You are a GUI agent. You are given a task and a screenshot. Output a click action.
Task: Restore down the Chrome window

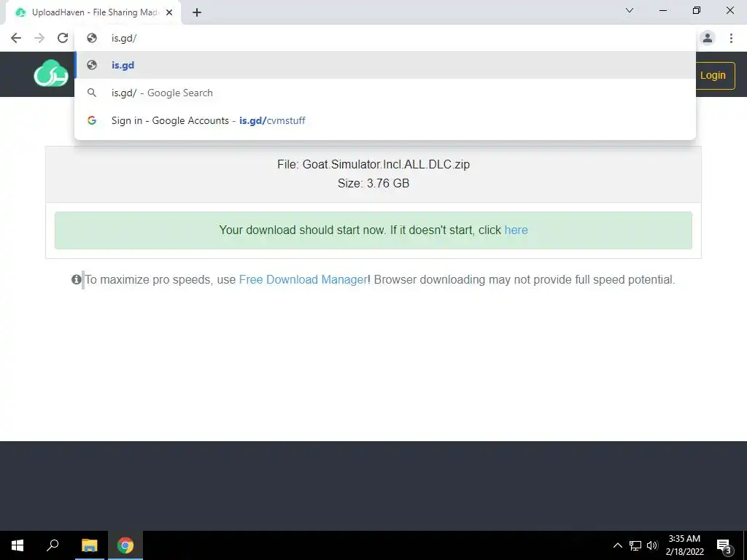697,10
